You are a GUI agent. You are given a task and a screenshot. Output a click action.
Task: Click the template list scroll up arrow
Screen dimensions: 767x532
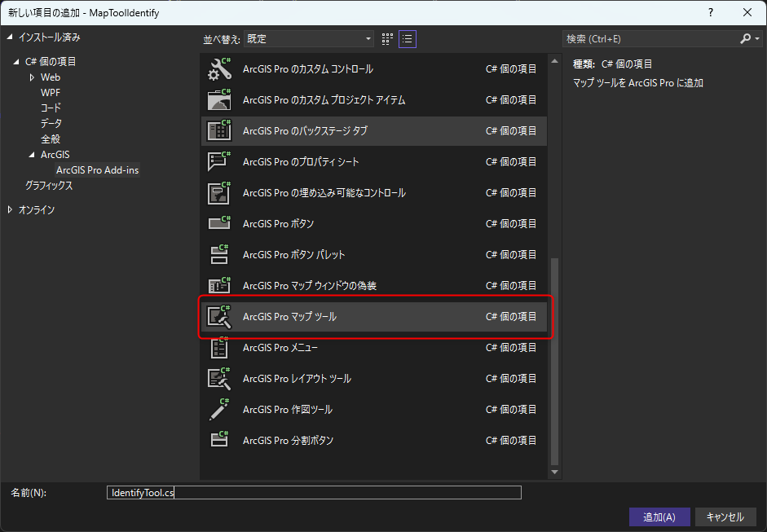tap(554, 62)
